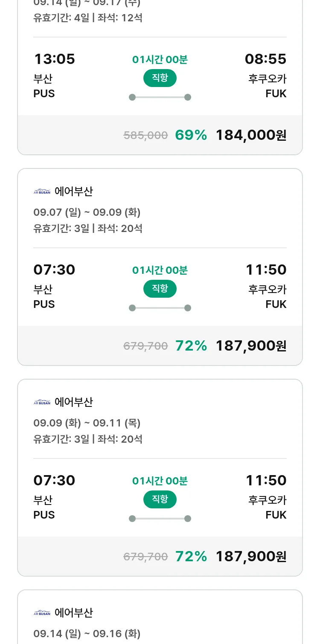This screenshot has width=320, height=644.
Task: Click route line on 09.07–09.09 flight card
Action: coord(160,308)
